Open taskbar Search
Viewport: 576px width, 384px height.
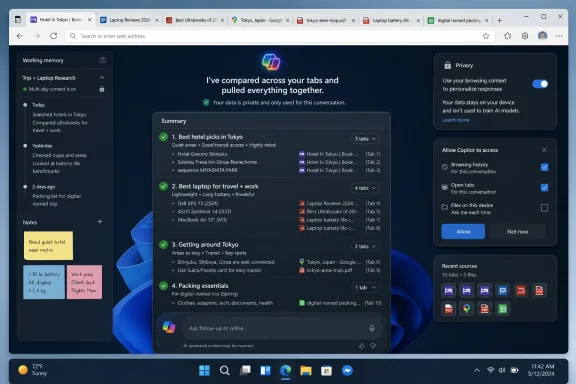[x=225, y=370]
